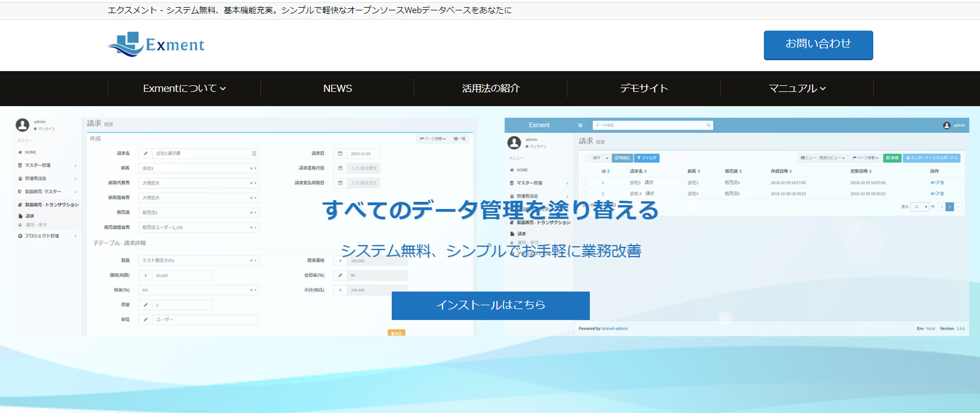Click admin avatar in left preview sidebar
The image size is (980, 413).
click(22, 125)
